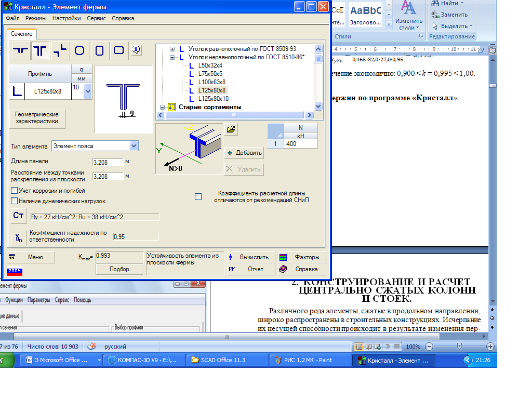This screenshot has height=399, width=532.
Task: Open the Стили dialog launcher
Action: 421,36
